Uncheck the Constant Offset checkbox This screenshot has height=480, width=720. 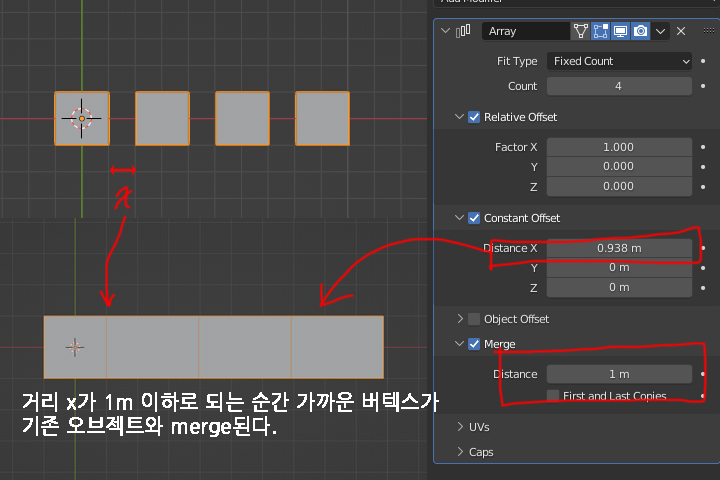[474, 218]
